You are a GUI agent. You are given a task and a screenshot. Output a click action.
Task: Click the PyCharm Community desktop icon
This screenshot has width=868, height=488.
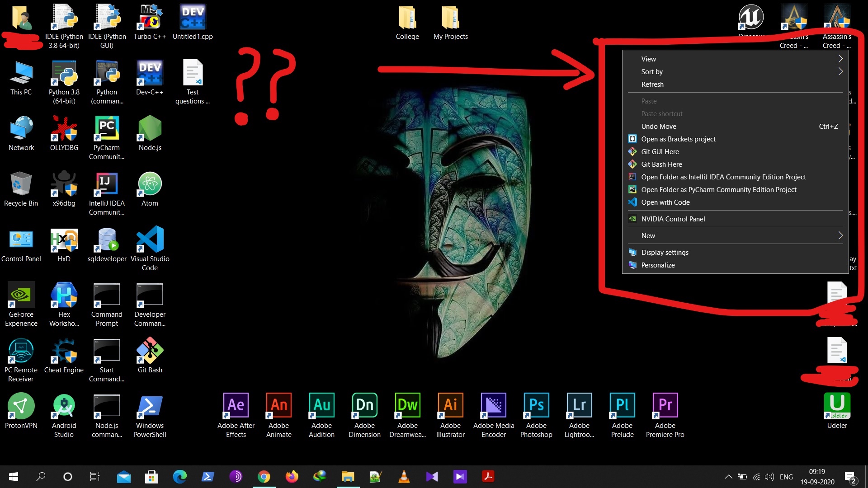pyautogui.click(x=107, y=129)
